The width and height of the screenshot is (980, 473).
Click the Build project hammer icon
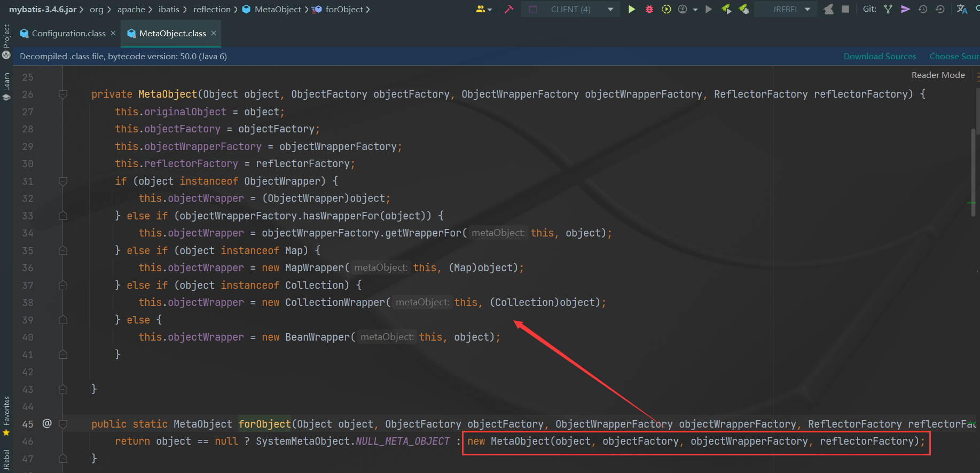tap(509, 9)
